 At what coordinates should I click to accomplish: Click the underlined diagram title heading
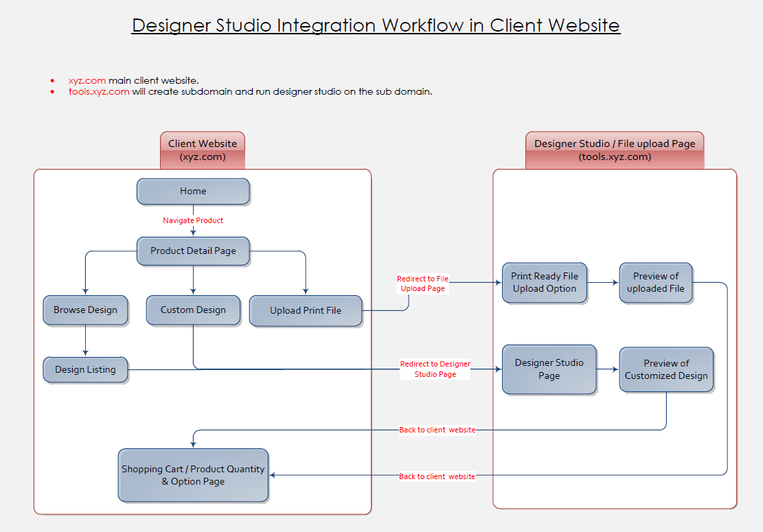coord(376,25)
